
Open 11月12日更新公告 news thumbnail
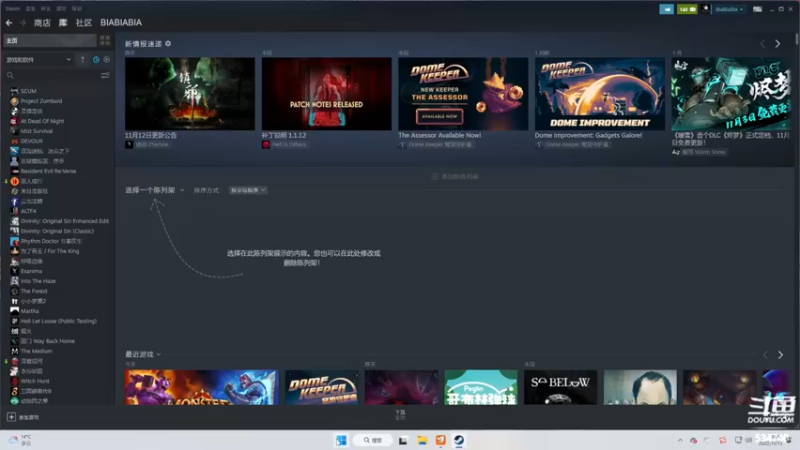coord(190,94)
